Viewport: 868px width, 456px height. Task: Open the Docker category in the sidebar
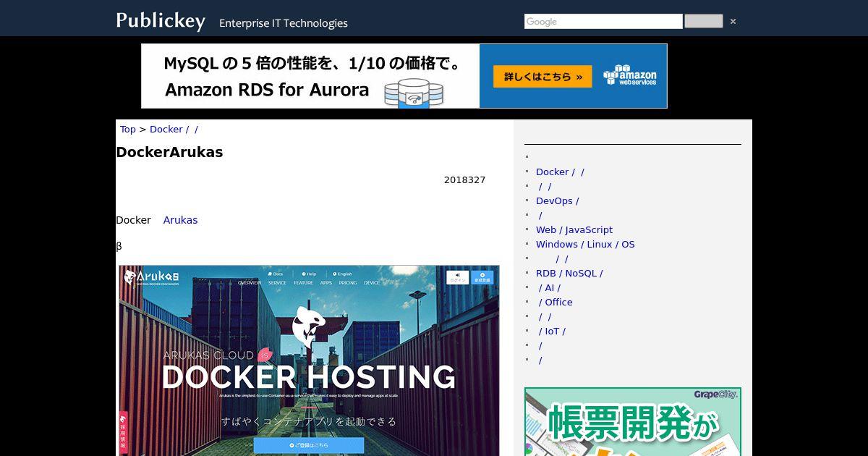click(560, 172)
